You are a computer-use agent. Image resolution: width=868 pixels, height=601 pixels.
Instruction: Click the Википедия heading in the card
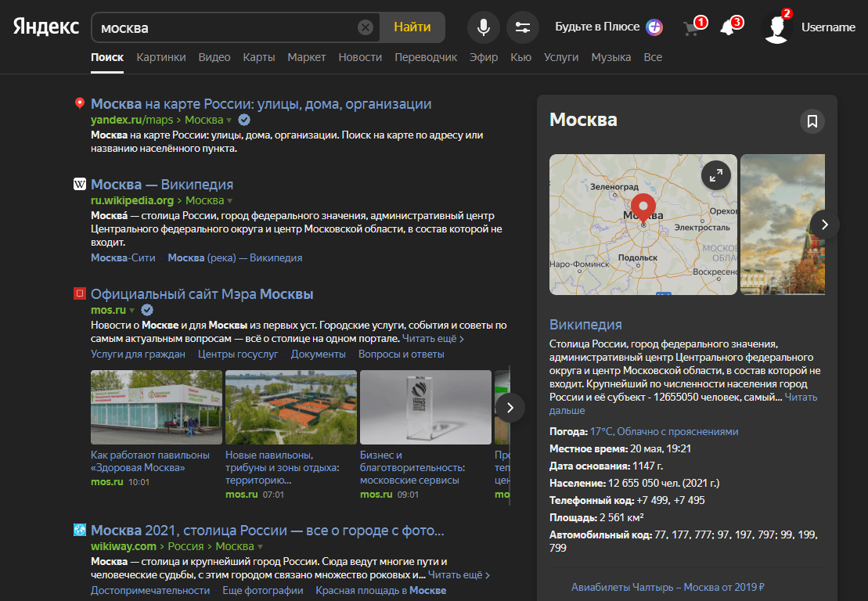[585, 324]
